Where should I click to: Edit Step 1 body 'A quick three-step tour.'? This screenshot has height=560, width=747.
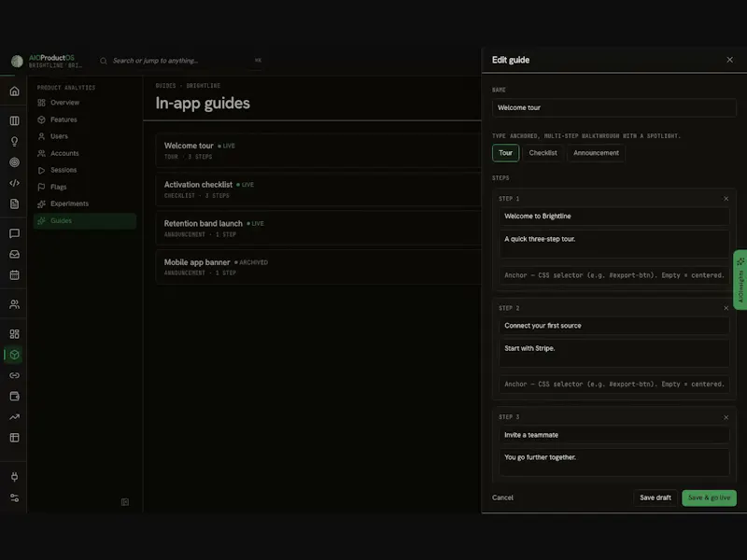point(614,245)
